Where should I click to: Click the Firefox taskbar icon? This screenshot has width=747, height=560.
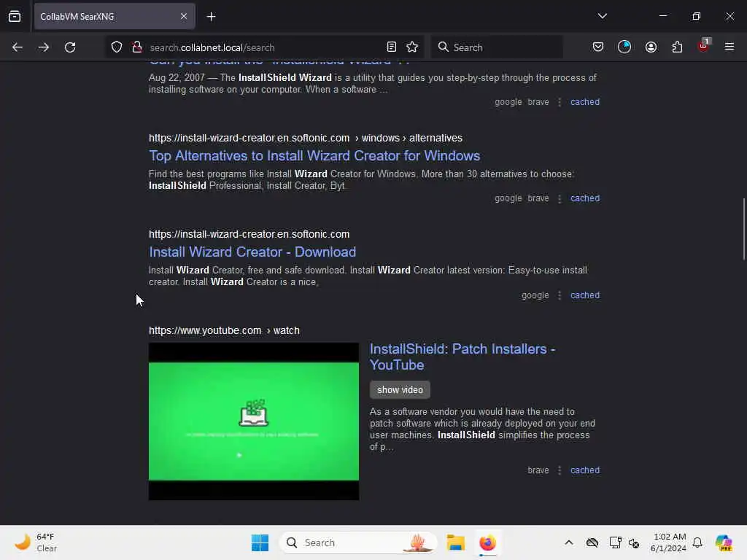[487, 542]
